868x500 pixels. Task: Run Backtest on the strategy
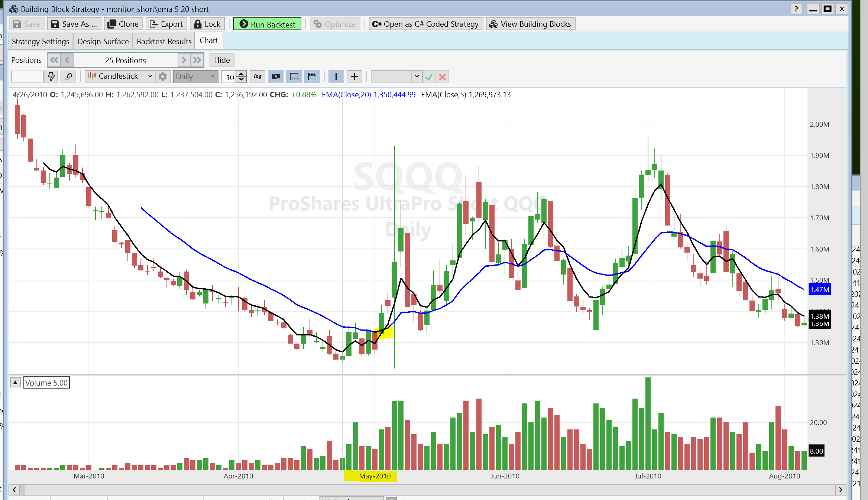[x=267, y=24]
